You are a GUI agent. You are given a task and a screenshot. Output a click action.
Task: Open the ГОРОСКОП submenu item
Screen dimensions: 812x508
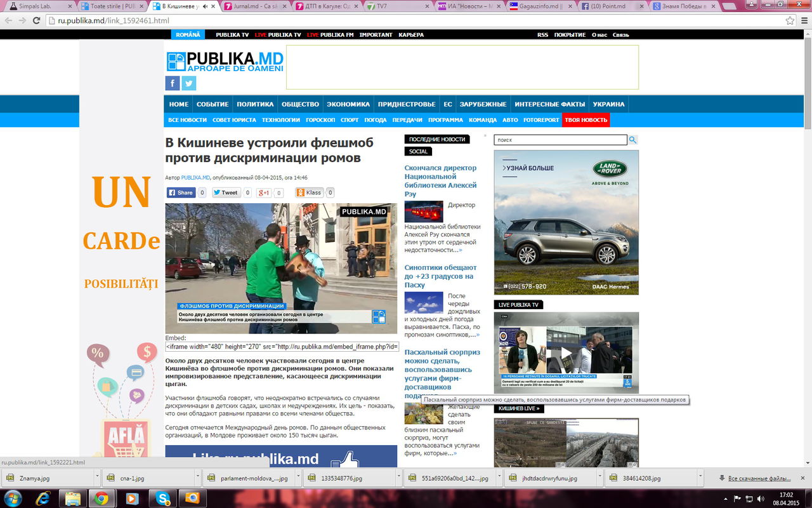tap(320, 120)
